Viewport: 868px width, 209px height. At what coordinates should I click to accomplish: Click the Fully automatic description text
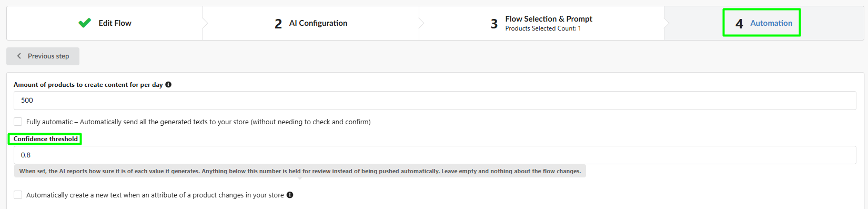coord(198,122)
